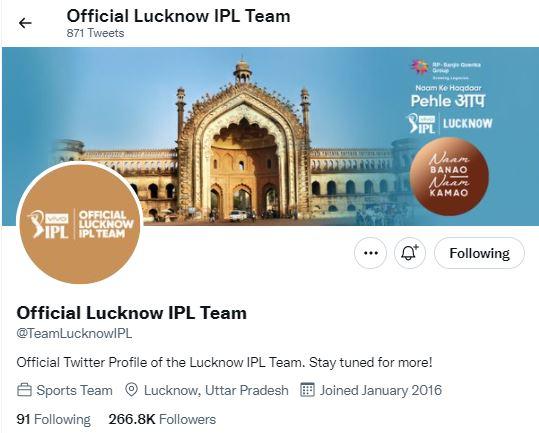
Task: Toggle the Following button
Action: pyautogui.click(x=479, y=253)
